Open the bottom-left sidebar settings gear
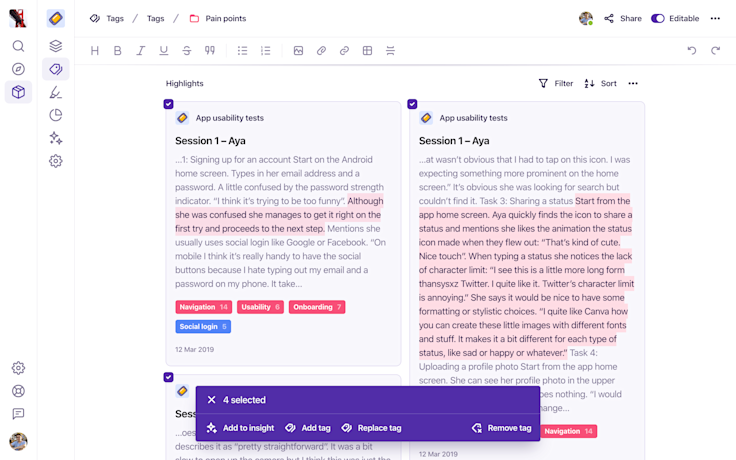 click(18, 368)
